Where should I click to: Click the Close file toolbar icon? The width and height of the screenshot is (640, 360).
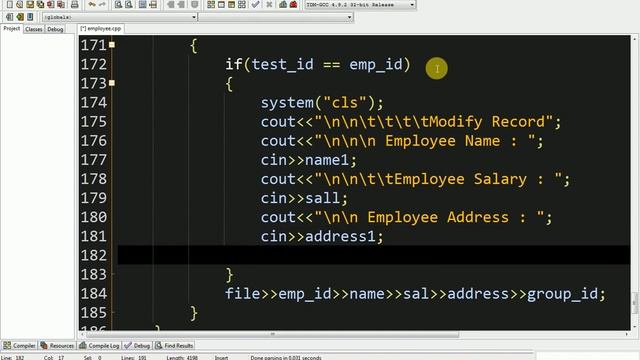51,4
